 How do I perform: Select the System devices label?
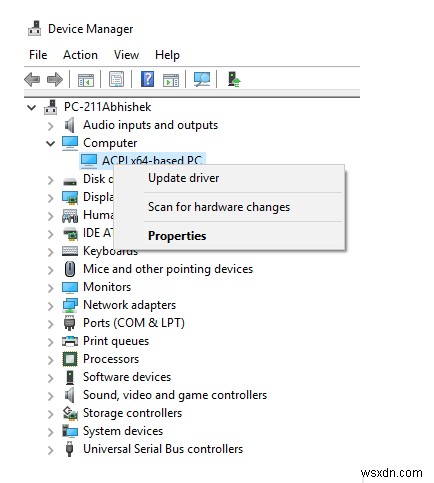(123, 431)
